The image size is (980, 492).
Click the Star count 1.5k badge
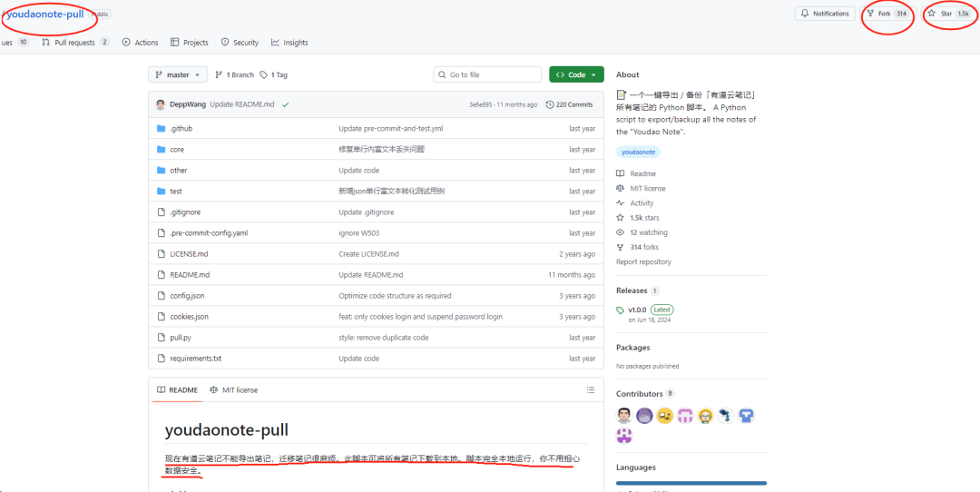963,14
